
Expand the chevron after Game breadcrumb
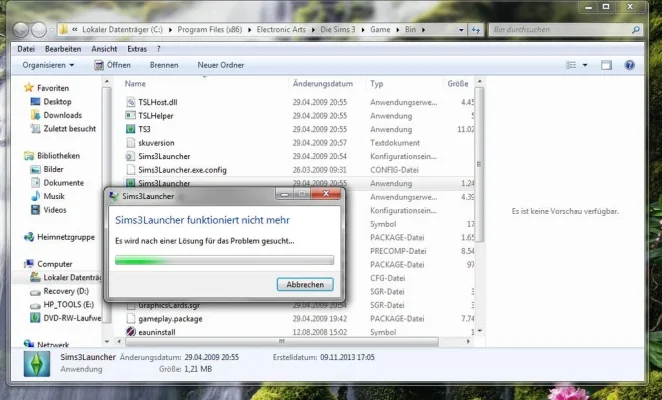(398, 30)
